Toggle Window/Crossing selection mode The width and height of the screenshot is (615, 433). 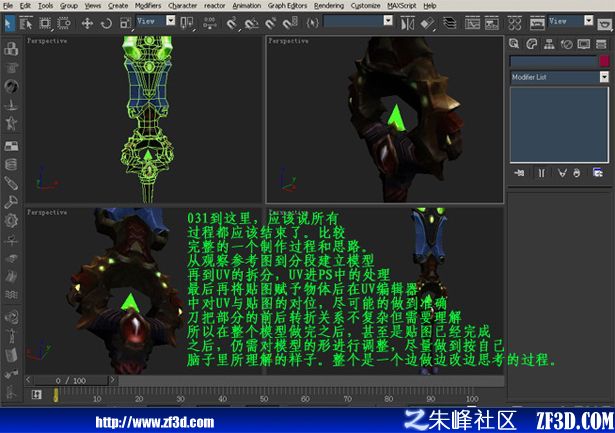point(64,24)
